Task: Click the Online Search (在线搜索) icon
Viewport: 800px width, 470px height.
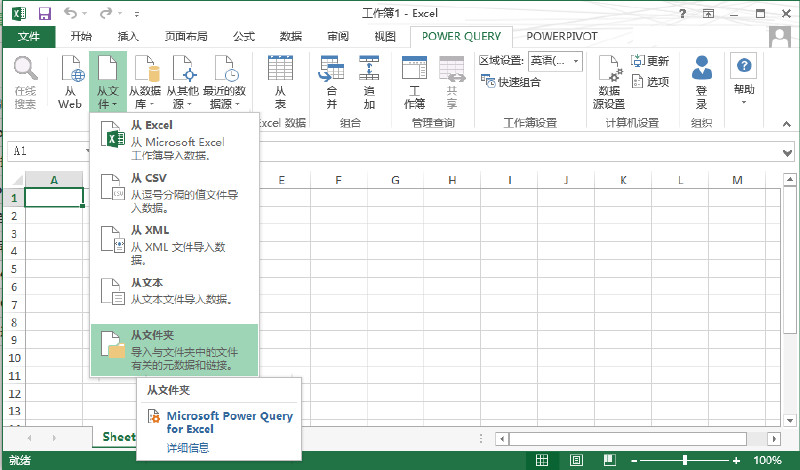Action: tap(25, 82)
